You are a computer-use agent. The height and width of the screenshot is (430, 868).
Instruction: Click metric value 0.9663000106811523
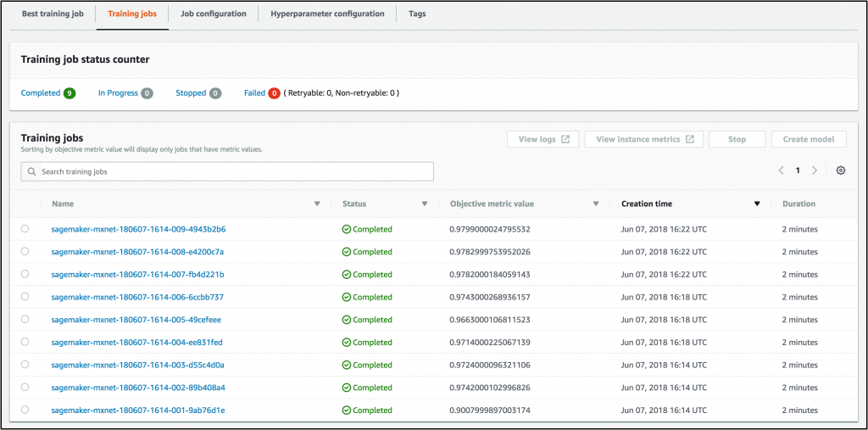tap(490, 320)
